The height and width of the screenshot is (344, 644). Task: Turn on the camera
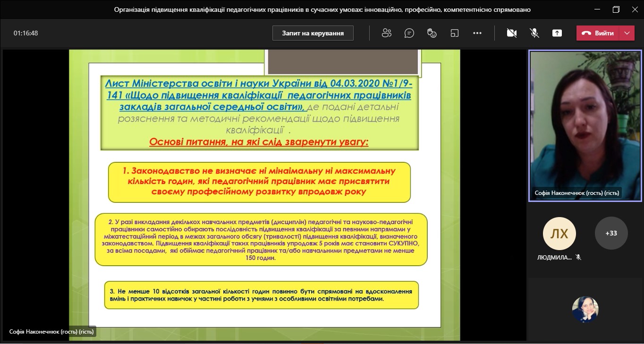511,33
